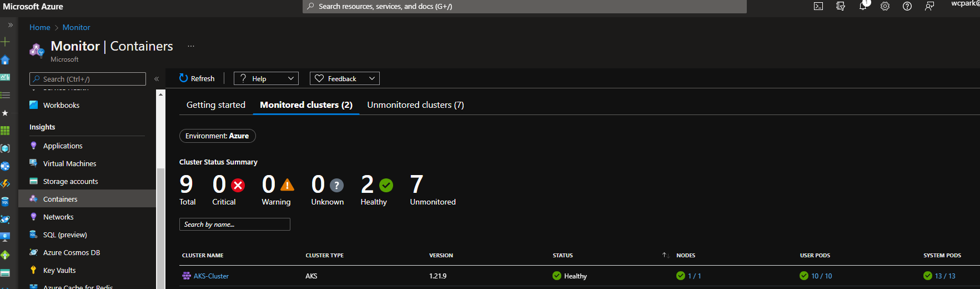Open Azure Cosmos DB icon in left rail

tap(5, 220)
